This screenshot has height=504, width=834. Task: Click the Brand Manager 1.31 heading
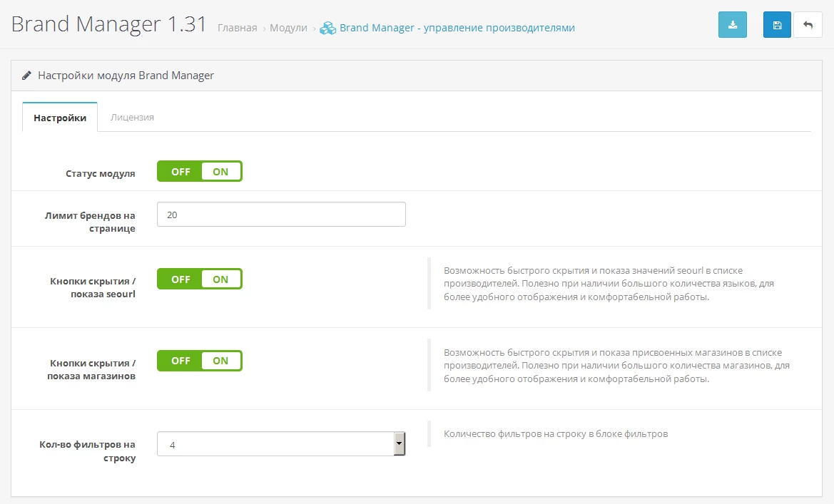pyautogui.click(x=109, y=24)
